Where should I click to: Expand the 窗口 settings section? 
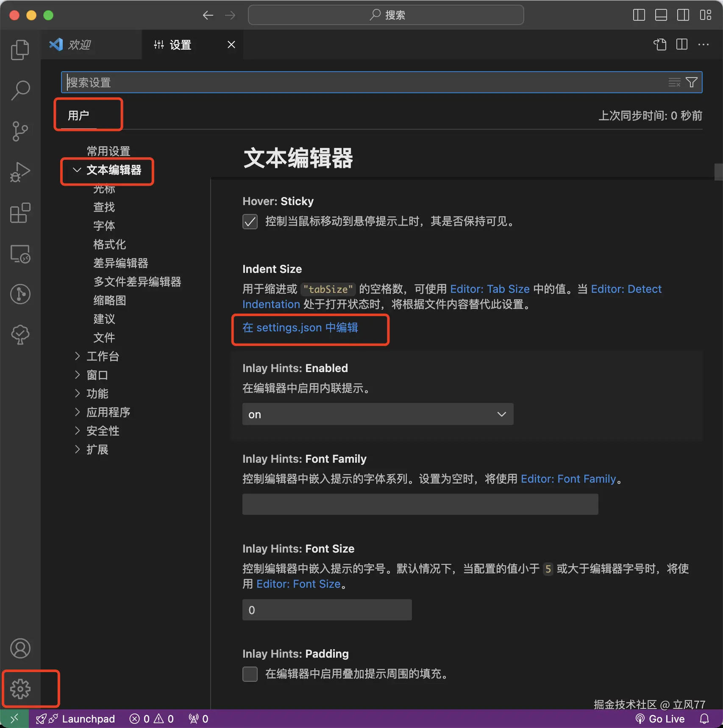point(77,375)
